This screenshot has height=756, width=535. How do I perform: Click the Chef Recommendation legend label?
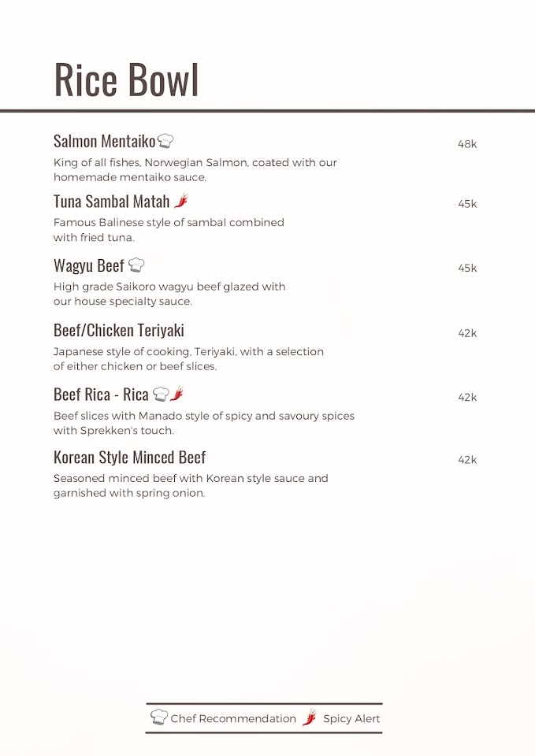click(233, 718)
